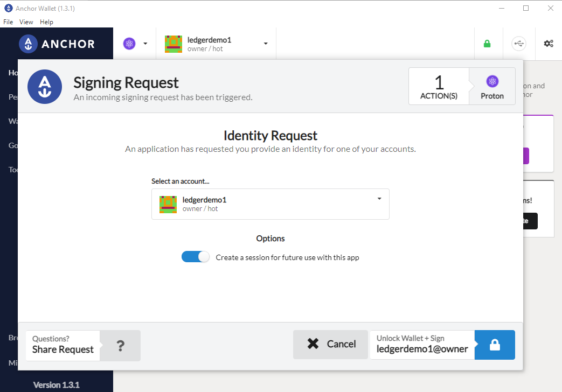Viewport: 562px width, 392px height.
Task: Click the blue padlock Unlock Wallet icon
Action: [x=495, y=345]
